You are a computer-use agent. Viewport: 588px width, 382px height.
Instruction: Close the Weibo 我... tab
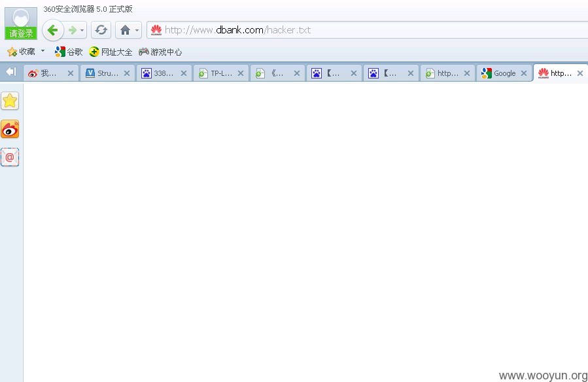pyautogui.click(x=71, y=73)
